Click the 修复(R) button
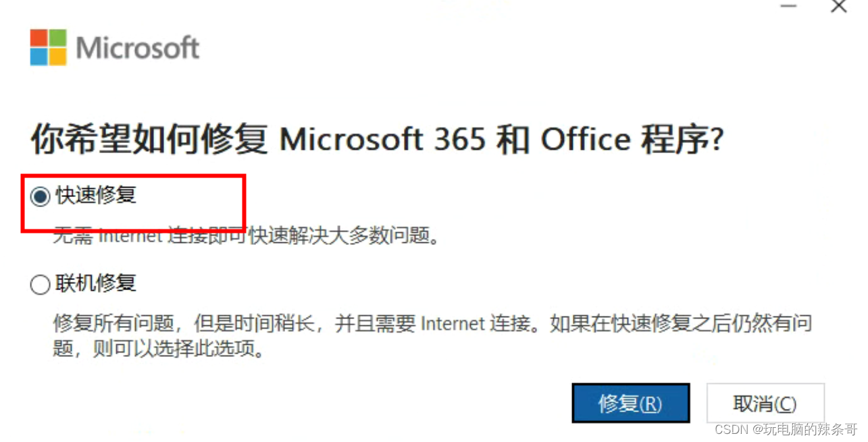Image resolution: width=868 pixels, height=442 pixels. click(x=631, y=404)
